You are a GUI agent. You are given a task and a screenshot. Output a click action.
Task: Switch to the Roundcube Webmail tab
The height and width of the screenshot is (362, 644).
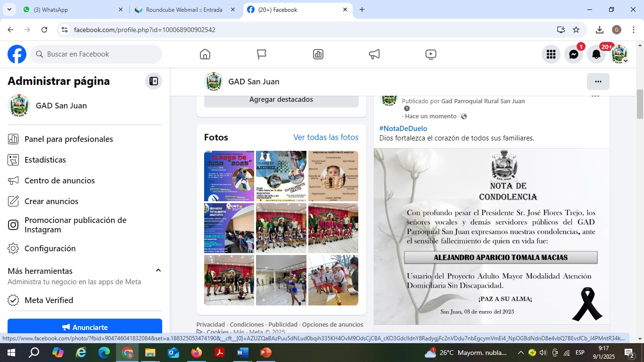tap(184, 9)
